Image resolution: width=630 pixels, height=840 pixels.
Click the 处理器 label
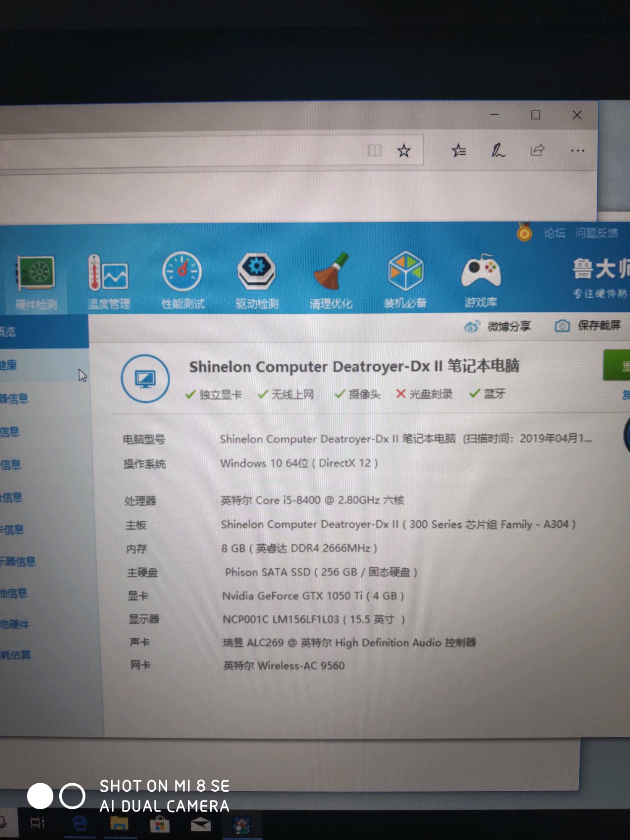coord(140,501)
